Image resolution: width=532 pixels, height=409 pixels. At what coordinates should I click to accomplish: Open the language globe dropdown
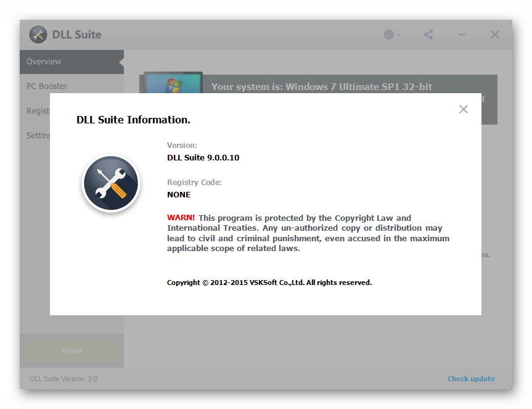[392, 35]
